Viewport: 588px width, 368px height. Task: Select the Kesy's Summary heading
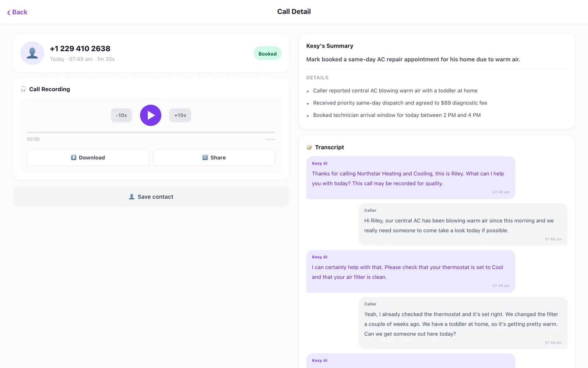[x=330, y=46]
